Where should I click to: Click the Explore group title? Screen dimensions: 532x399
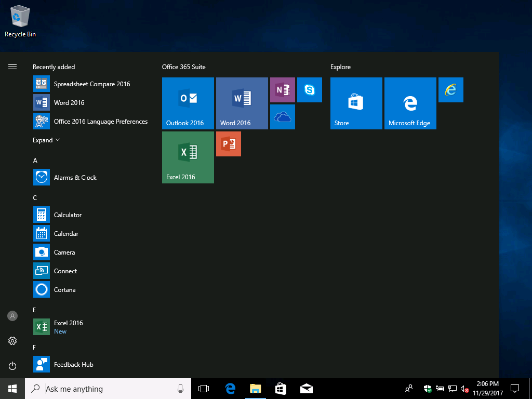(340, 67)
